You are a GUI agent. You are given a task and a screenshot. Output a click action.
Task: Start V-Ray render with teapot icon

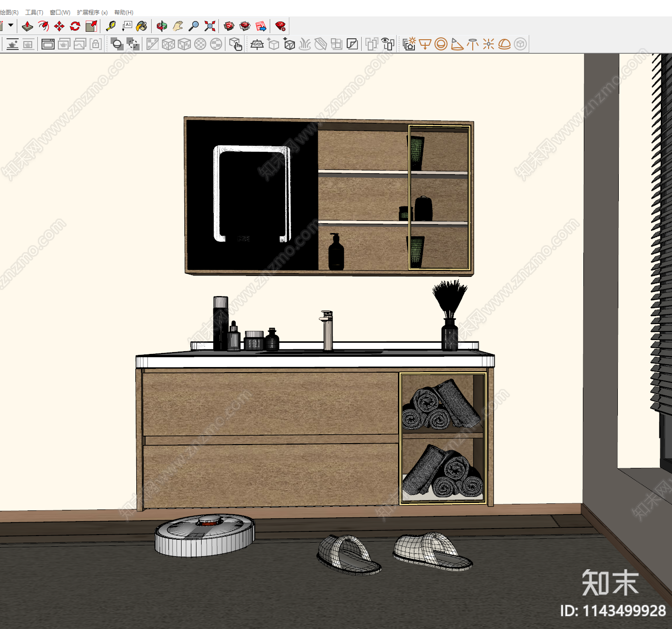13,44
